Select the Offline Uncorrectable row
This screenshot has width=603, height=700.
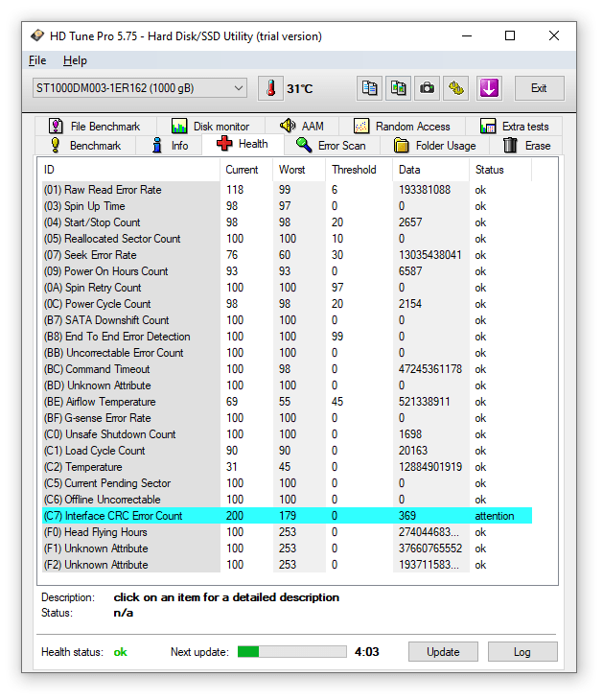pyautogui.click(x=287, y=500)
